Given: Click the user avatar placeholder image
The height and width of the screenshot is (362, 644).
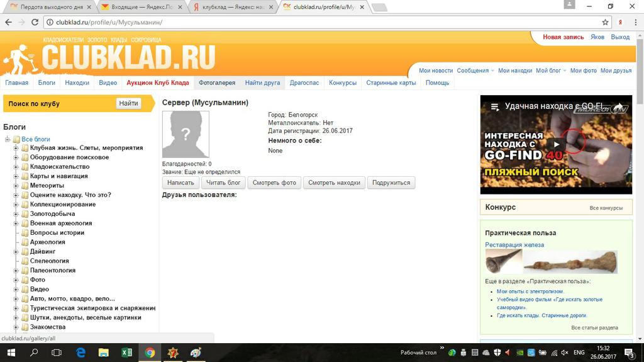Looking at the screenshot, I should pos(186,134).
